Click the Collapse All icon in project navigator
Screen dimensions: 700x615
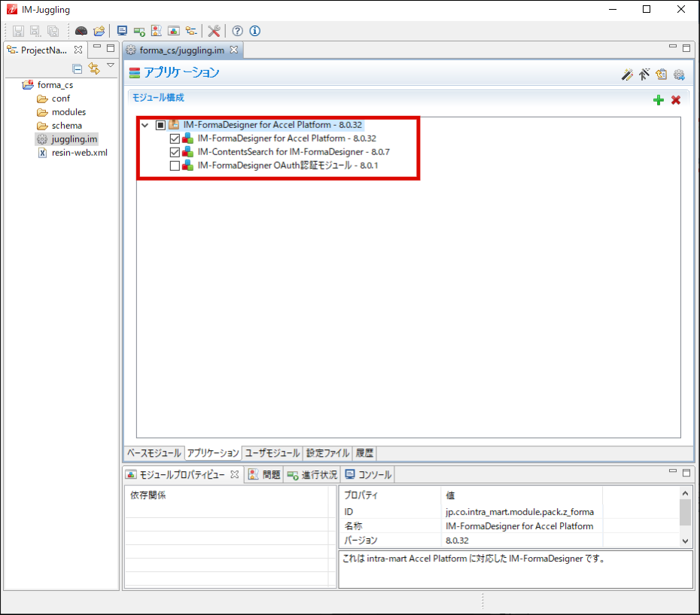pyautogui.click(x=78, y=69)
